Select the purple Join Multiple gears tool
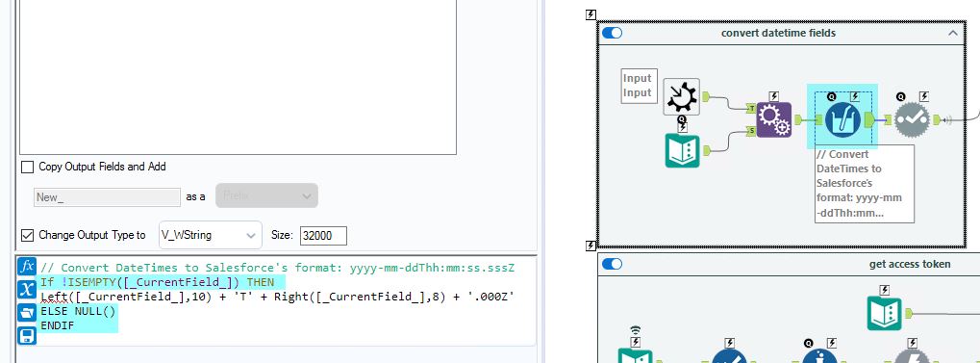980x363 pixels. [x=774, y=120]
